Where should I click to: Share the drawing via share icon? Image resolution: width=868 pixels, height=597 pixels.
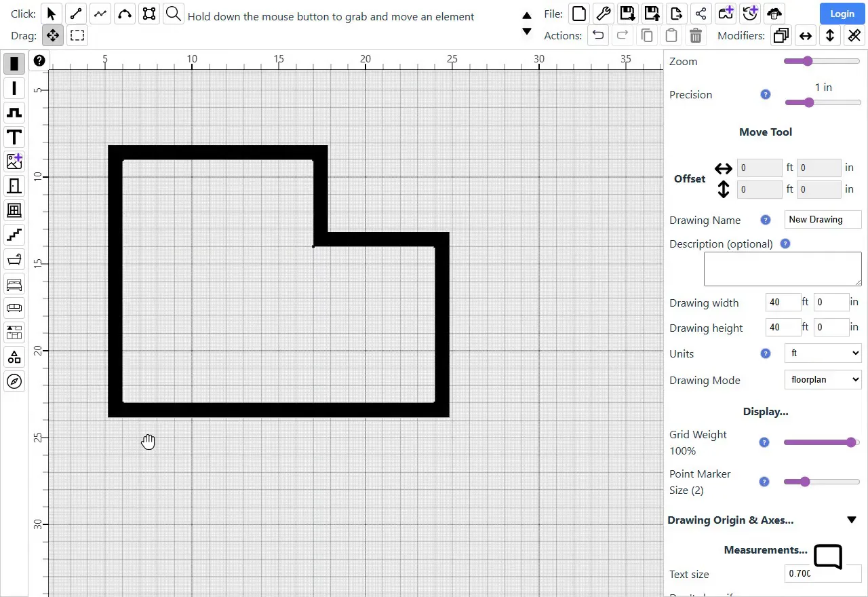tap(701, 14)
